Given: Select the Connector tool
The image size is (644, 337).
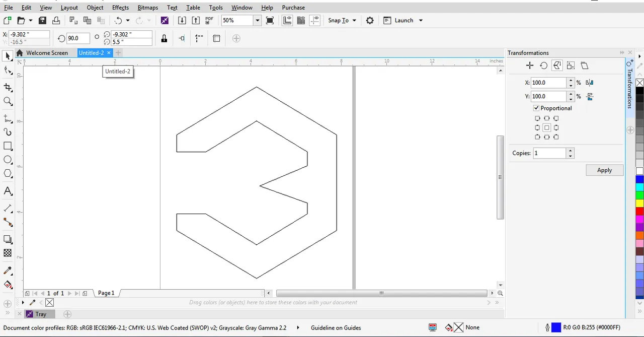Looking at the screenshot, I should [8, 222].
